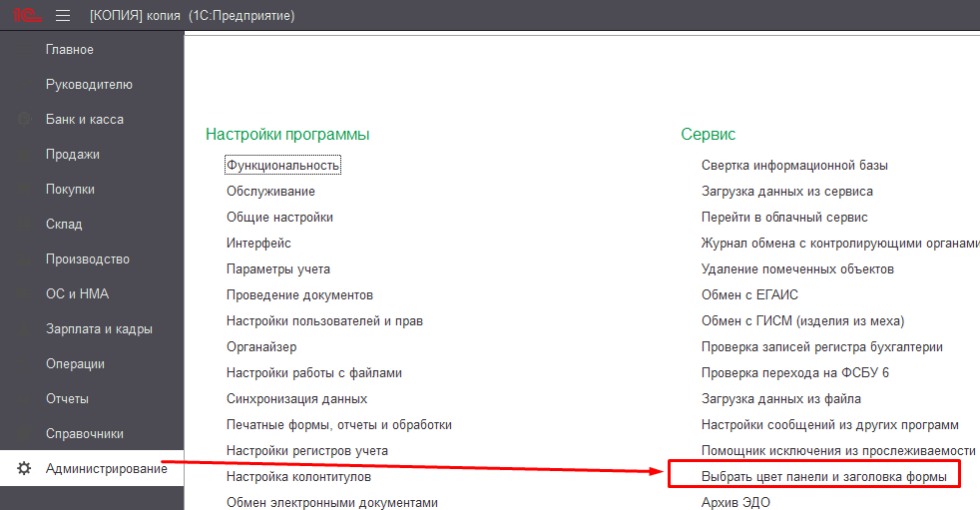Image resolution: width=980 pixels, height=510 pixels.
Task: Open Параметры учета settings
Action: pyautogui.click(x=277, y=268)
